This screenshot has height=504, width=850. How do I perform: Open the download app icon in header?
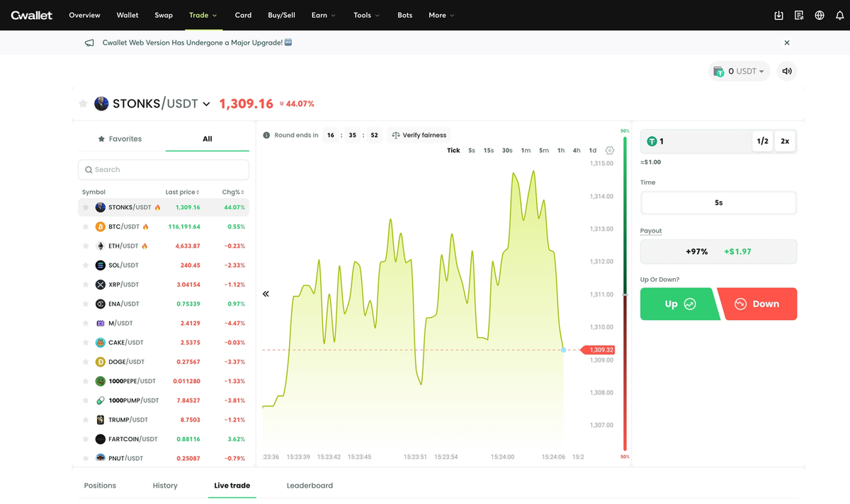click(779, 15)
